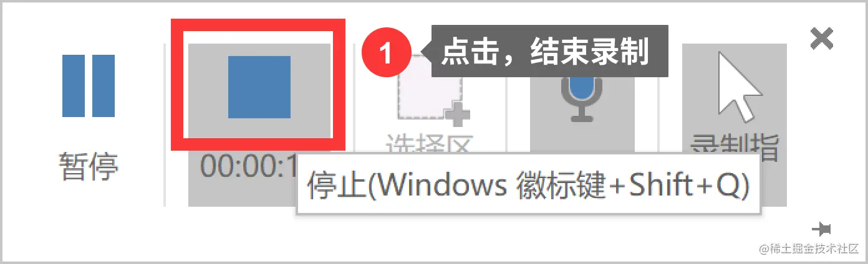Viewport: 868px width, 264px height.
Task: Close the recording toolbar with the X
Action: [822, 39]
